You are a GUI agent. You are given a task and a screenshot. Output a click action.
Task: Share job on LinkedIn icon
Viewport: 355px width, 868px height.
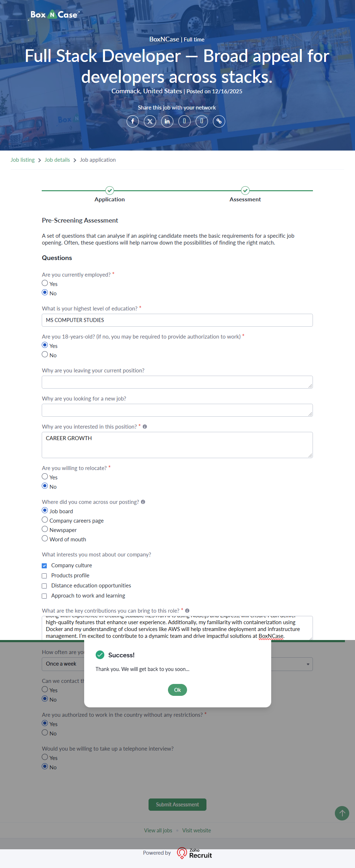(167, 121)
